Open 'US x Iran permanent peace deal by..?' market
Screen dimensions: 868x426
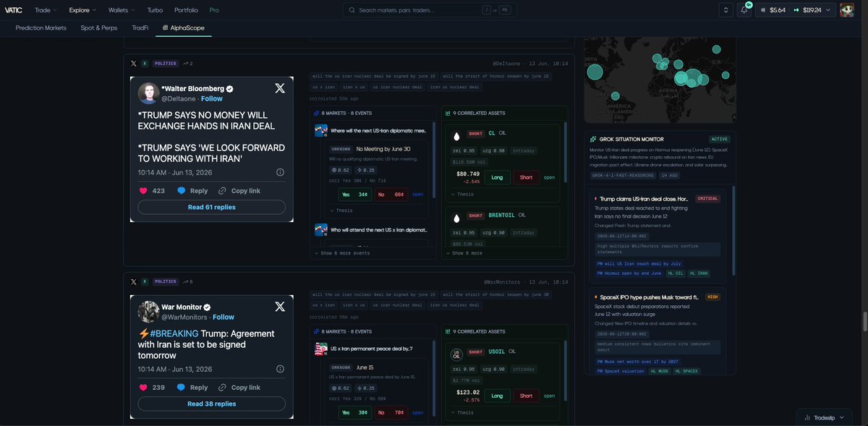[372, 349]
